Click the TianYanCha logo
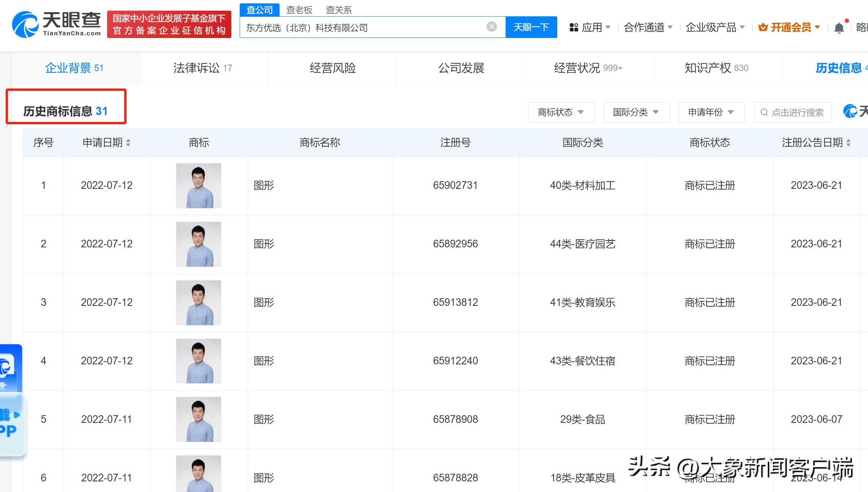The width and height of the screenshot is (868, 492). 57,24
